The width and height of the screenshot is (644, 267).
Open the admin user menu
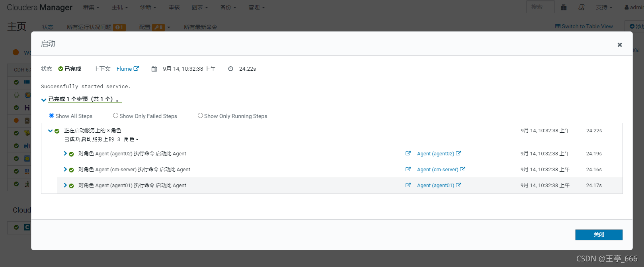tap(634, 7)
